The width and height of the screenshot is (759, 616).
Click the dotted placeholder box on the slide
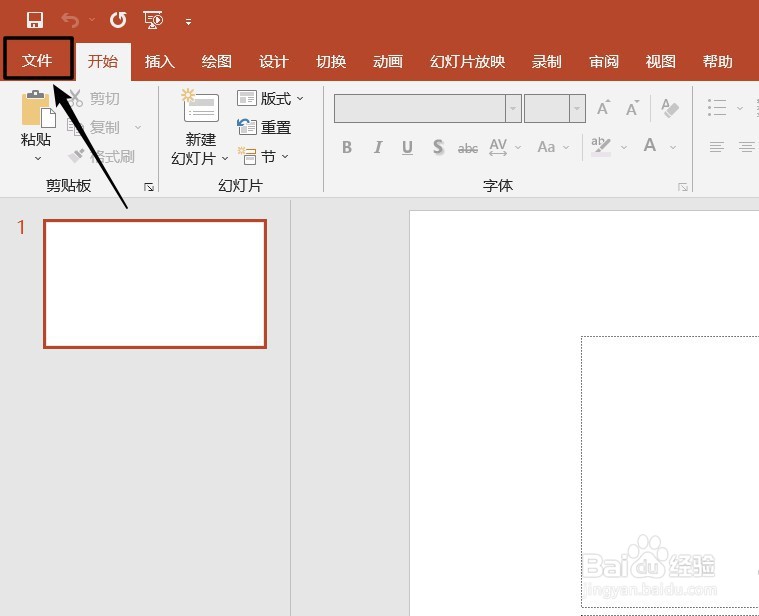coord(670,472)
